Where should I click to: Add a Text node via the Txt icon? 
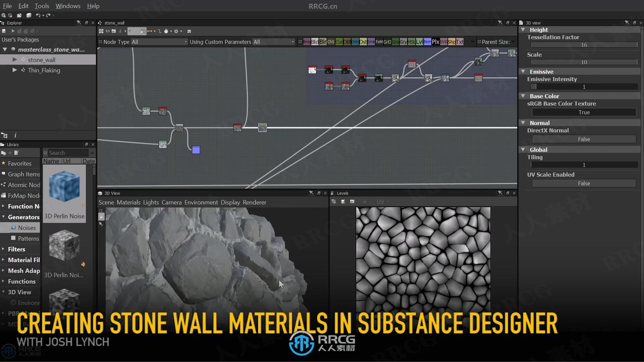(x=460, y=42)
